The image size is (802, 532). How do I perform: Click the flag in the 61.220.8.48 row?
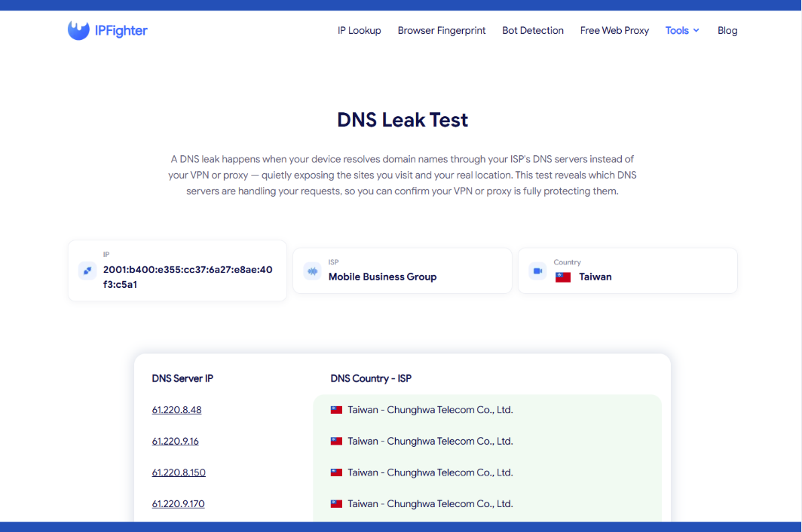[x=336, y=410]
